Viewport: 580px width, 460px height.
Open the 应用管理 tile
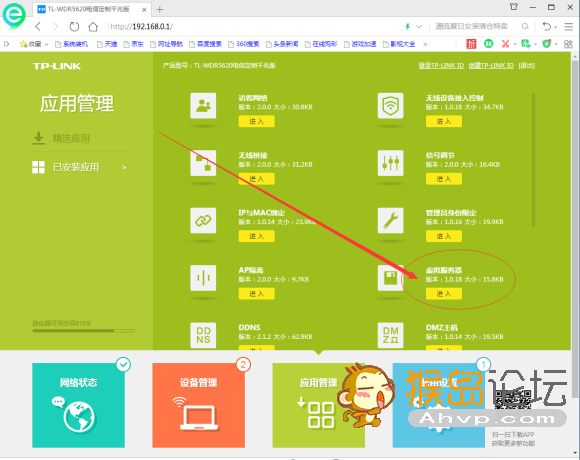coord(318,405)
